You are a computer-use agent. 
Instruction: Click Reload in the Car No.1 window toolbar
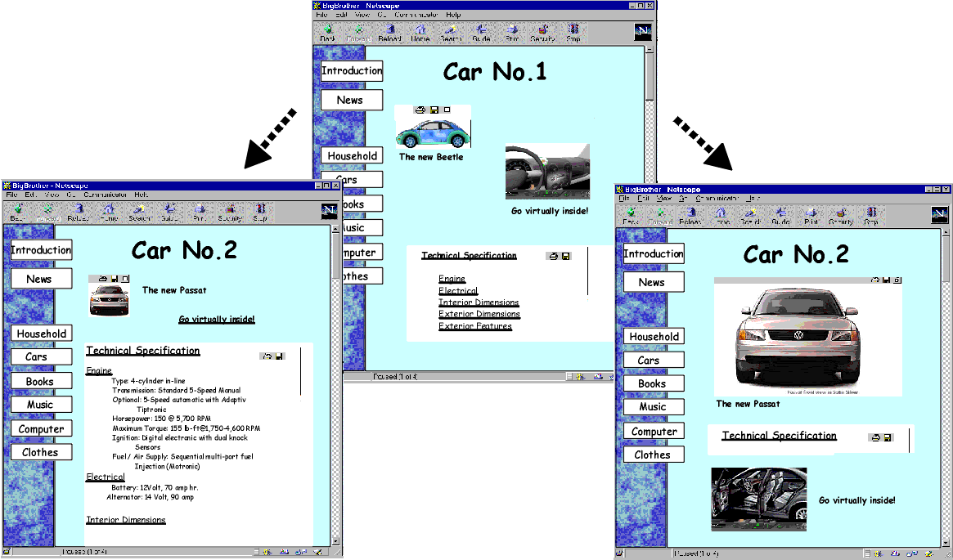click(389, 32)
